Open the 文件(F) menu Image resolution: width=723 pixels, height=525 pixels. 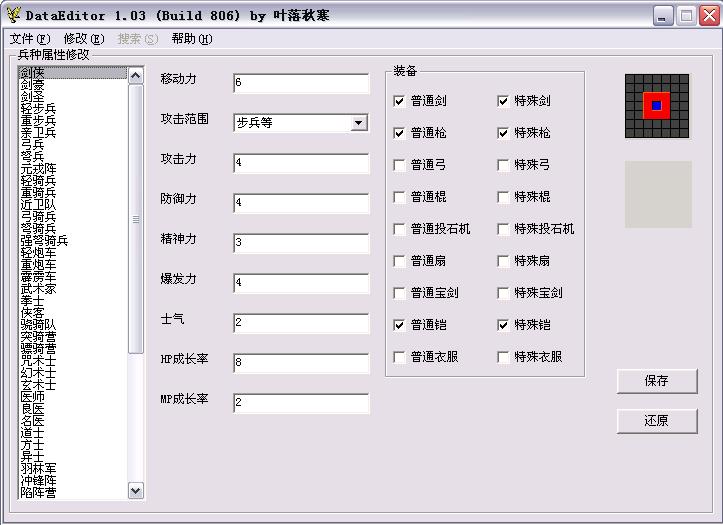click(x=30, y=39)
